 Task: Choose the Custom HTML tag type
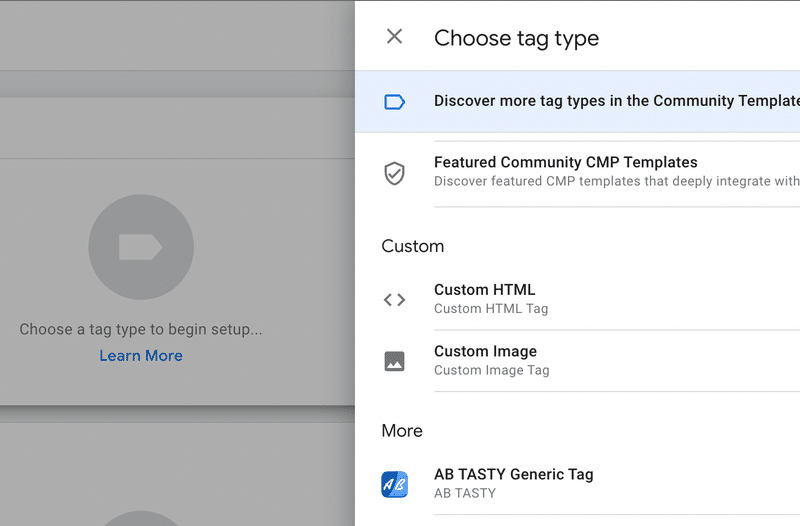578,299
